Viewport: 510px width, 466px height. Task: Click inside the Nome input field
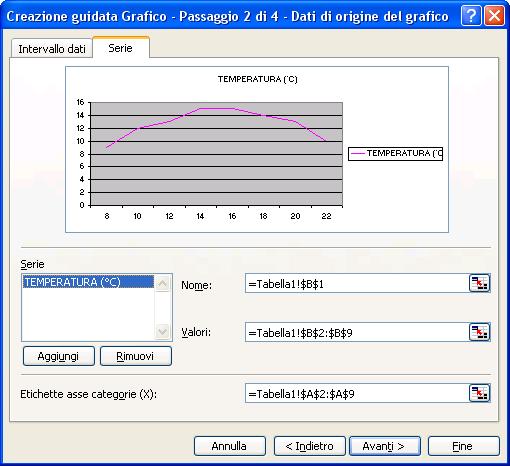point(357,284)
